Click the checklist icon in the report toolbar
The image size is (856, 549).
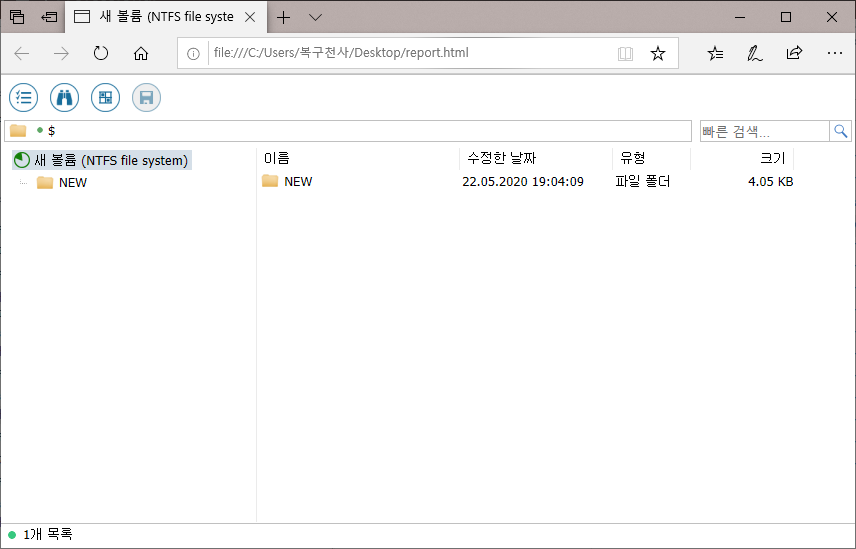click(23, 97)
